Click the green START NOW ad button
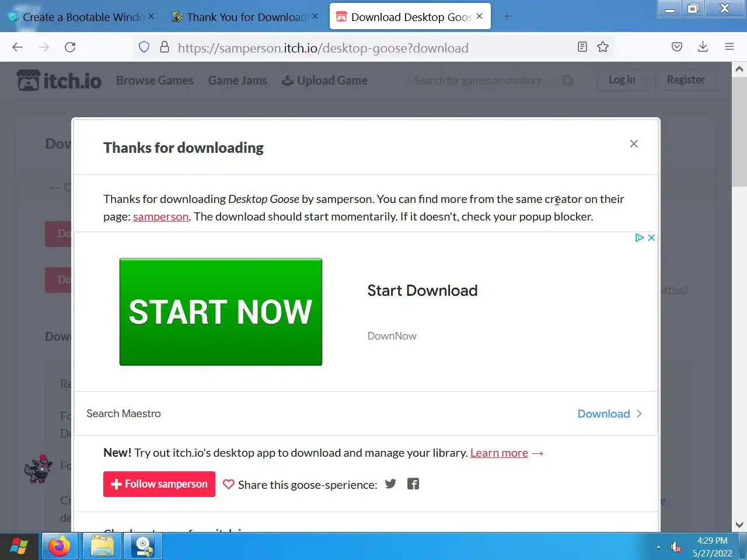The height and width of the screenshot is (560, 747). [x=221, y=312]
